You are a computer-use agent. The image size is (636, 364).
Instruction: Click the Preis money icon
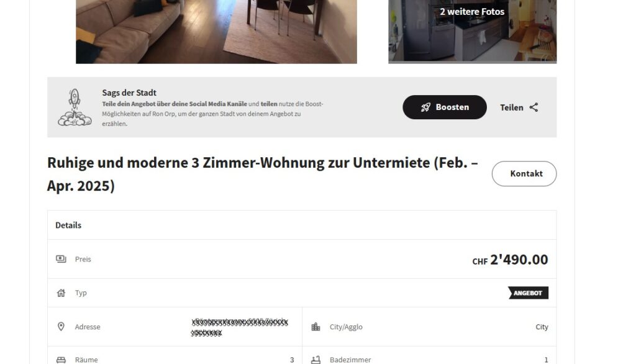tap(61, 259)
